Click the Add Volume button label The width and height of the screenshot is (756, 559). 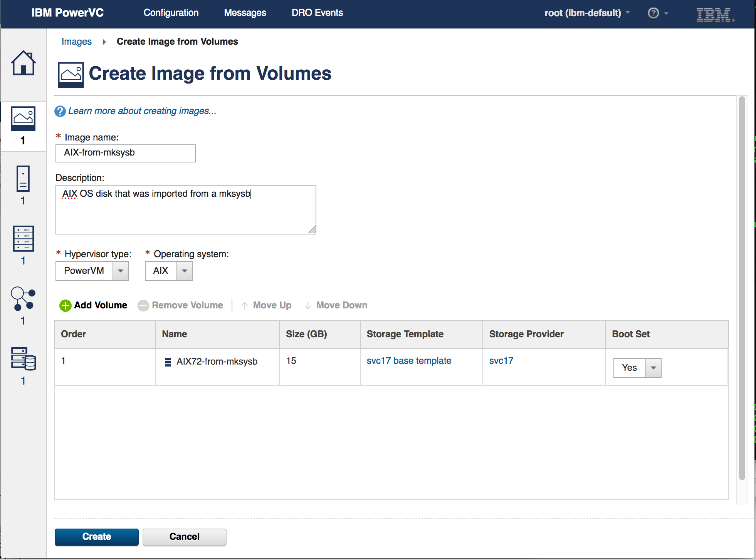[x=101, y=305]
